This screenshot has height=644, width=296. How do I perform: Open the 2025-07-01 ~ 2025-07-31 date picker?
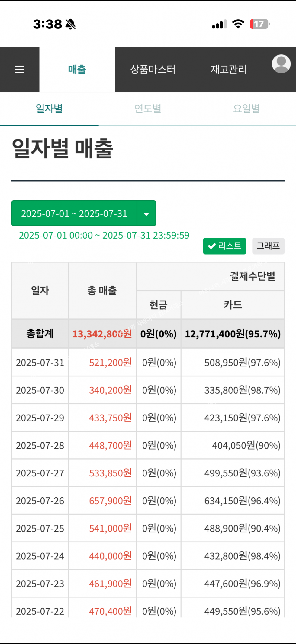pyautogui.click(x=74, y=213)
